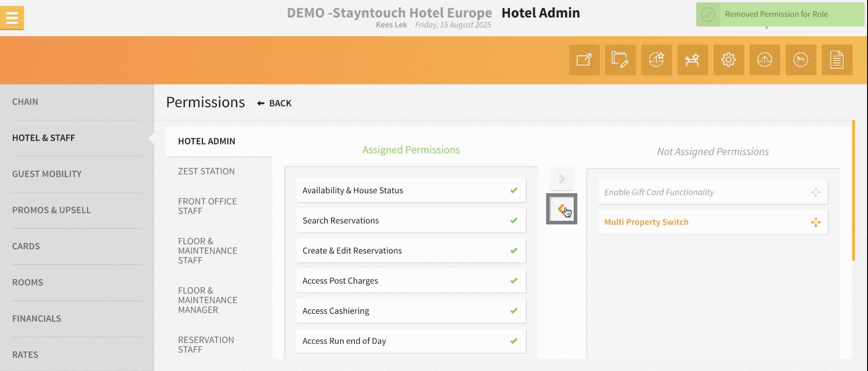Toggle the Search Reservations checkmark
Viewport: 868px width, 371px height.
[514, 221]
